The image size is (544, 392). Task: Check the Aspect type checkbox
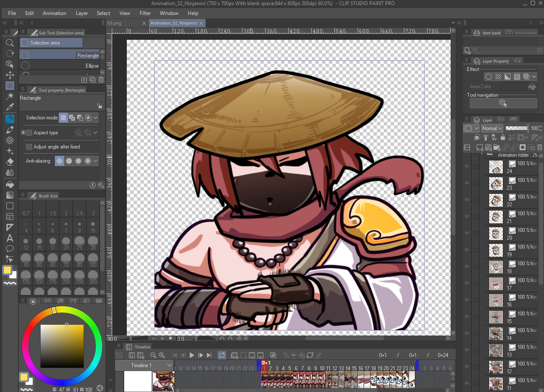[x=29, y=133]
